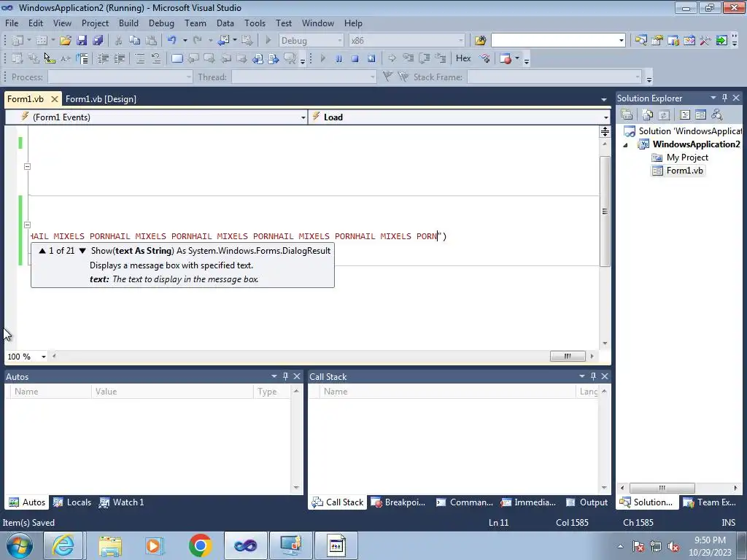Toggle bookmark on current line icon
The image size is (747, 560).
[x=177, y=58]
